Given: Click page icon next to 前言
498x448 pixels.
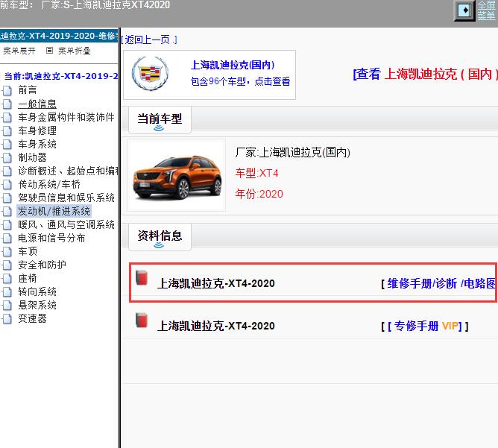Looking at the screenshot, I should tap(7, 91).
